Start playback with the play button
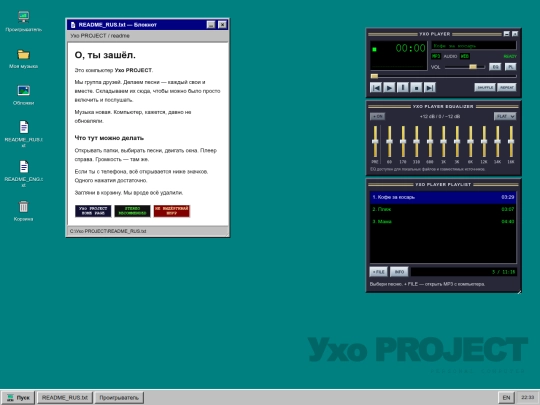The image size is (540, 405). [x=389, y=88]
